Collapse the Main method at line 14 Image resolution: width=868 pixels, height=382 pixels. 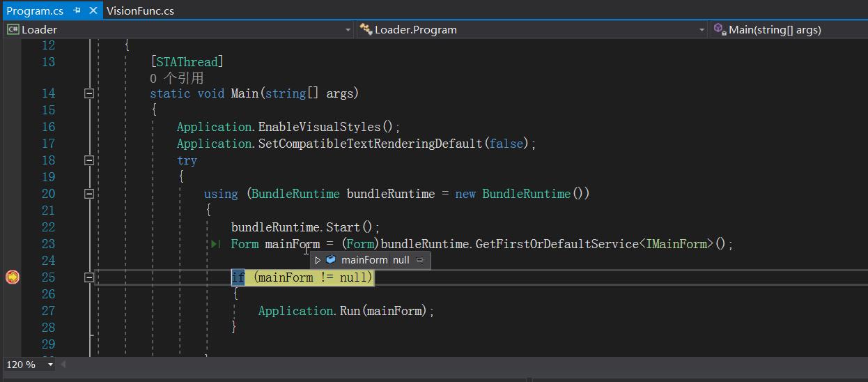(89, 93)
